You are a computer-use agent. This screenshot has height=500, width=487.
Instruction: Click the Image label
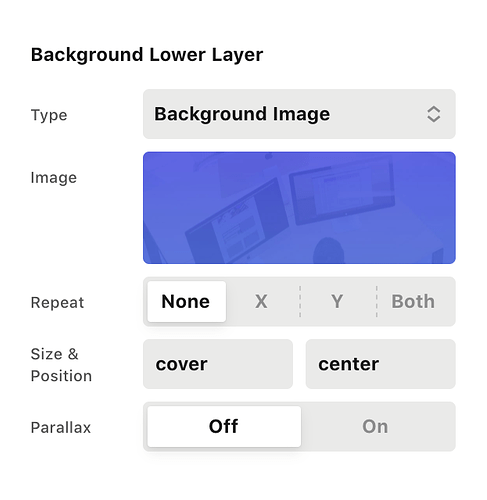[54, 177]
